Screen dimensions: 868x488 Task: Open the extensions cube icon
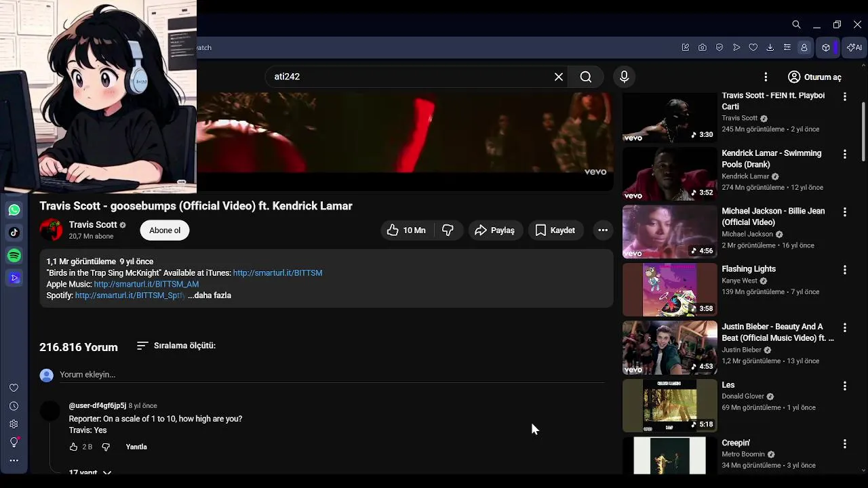[826, 47]
